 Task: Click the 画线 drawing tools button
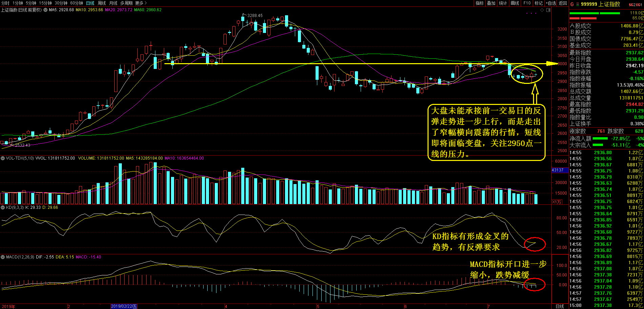(x=515, y=3)
